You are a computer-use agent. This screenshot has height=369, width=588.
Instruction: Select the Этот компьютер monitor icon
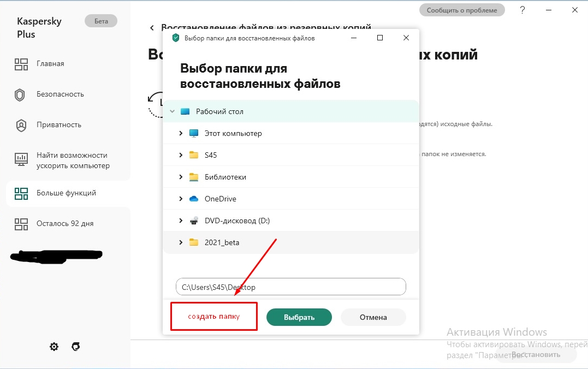(194, 133)
